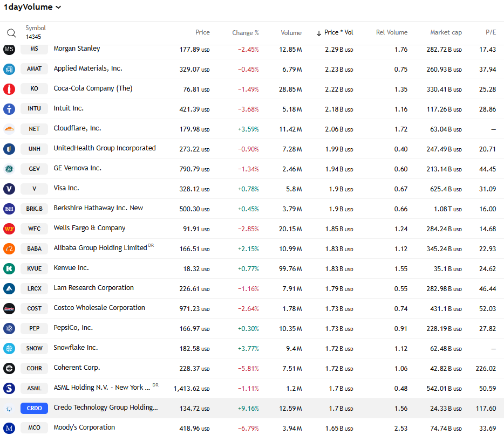Select the LRCX ticker badge
The height and width of the screenshot is (435, 504).
34,288
